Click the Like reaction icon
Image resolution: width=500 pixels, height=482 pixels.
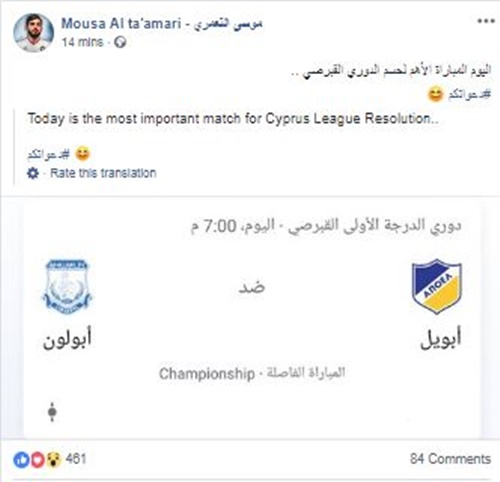coord(21,460)
